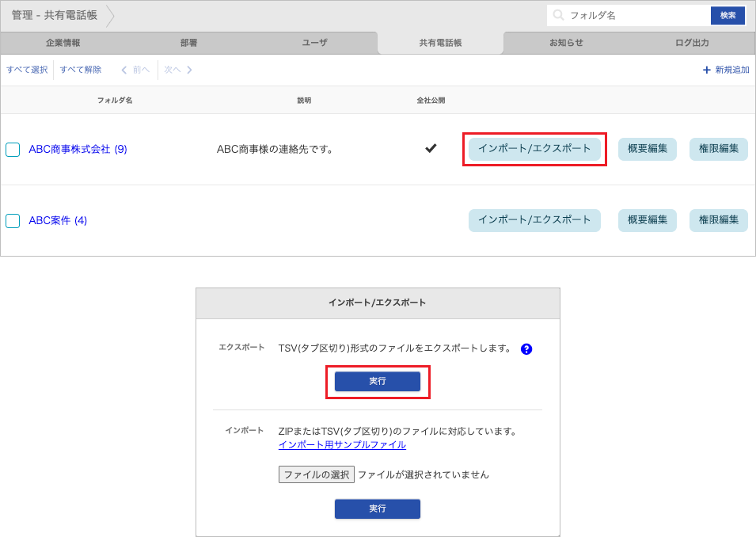756x537 pixels.
Task: Click the blue help question mark icon
Action: 526,348
